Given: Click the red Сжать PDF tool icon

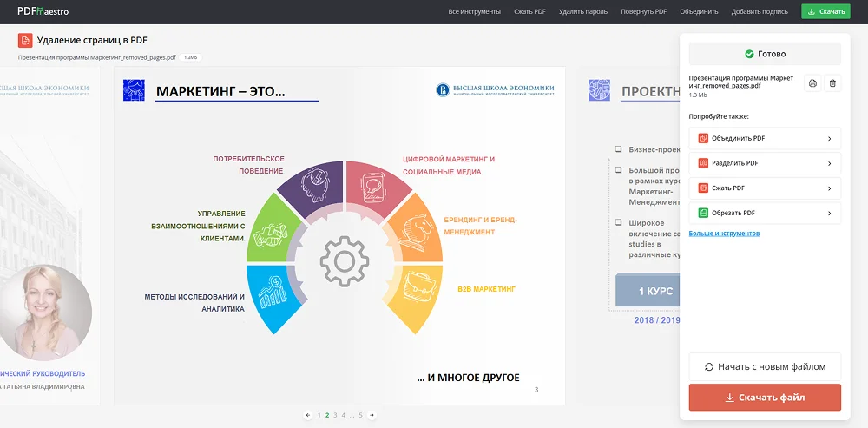Looking at the screenshot, I should [703, 188].
